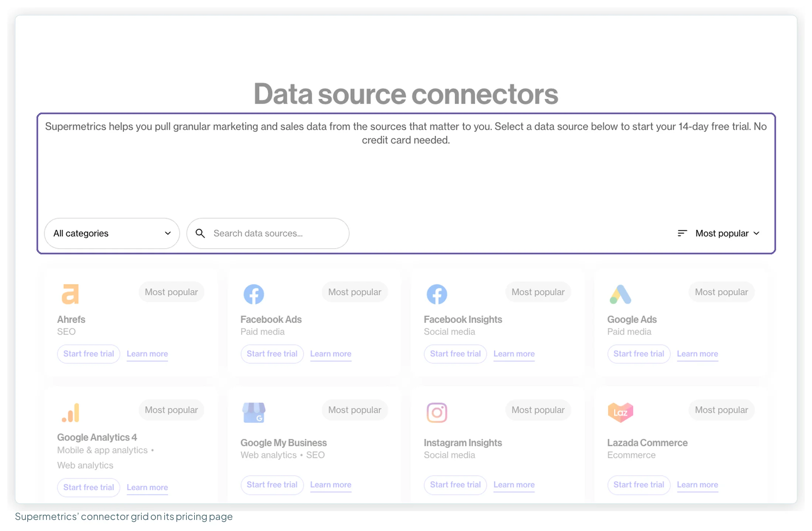Click the Most popular badge on Google Ads card
Image resolution: width=812 pixels, height=531 pixels.
(721, 292)
